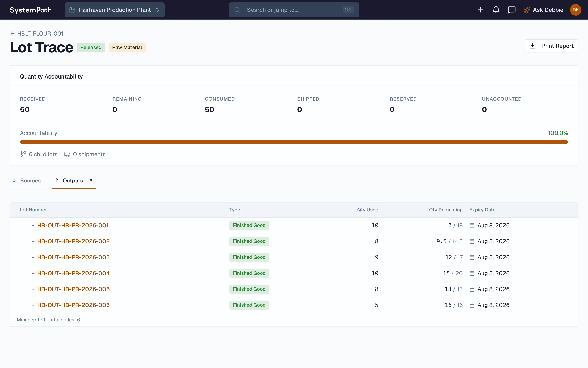Click the download icon in Print Report
Viewport: 588px width, 368px height.
tap(532, 46)
